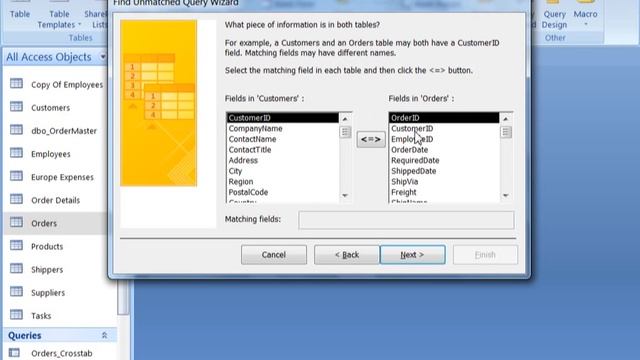Click the Orders_Crosstab query icon
The height and width of the screenshot is (360, 640).
pyautogui.click(x=14, y=353)
